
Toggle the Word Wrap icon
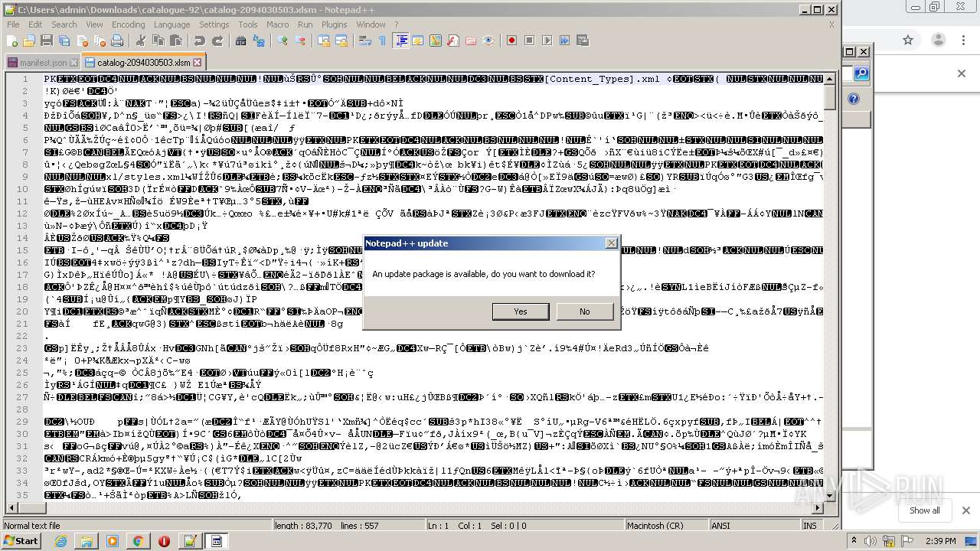click(x=364, y=41)
